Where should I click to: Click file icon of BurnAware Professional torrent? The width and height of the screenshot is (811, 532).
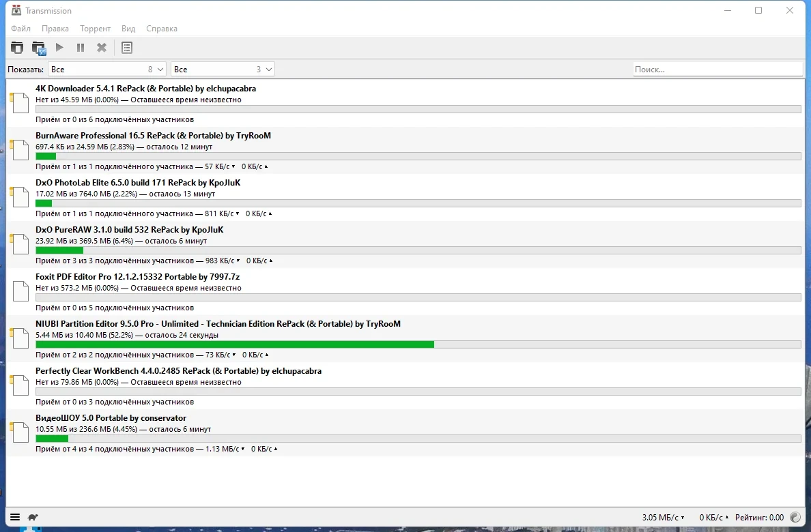20,150
